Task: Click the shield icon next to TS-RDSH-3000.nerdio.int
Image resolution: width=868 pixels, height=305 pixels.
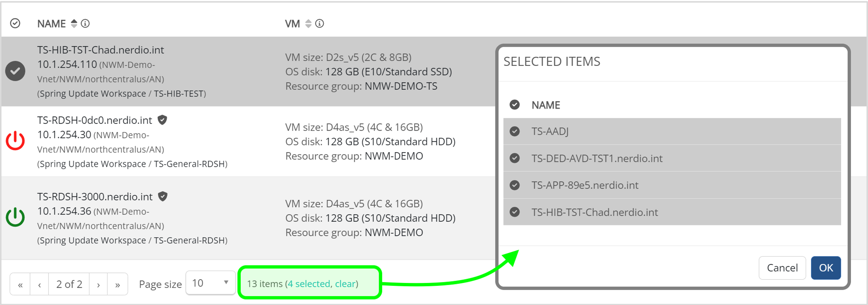Action: coord(163,196)
